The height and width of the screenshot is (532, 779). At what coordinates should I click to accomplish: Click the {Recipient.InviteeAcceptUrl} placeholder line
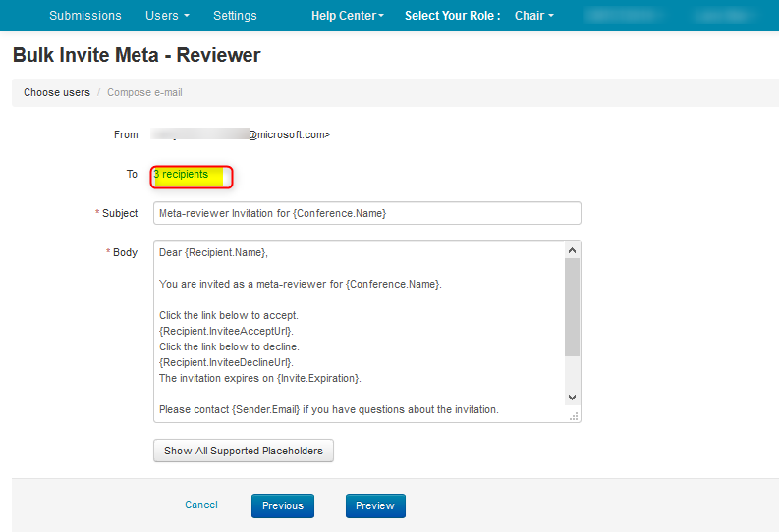point(226,331)
